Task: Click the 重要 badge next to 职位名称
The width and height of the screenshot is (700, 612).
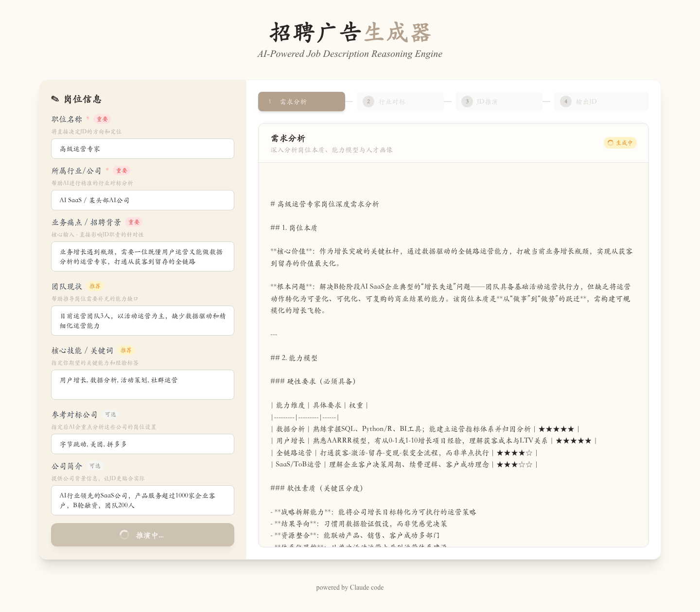Action: (102, 119)
